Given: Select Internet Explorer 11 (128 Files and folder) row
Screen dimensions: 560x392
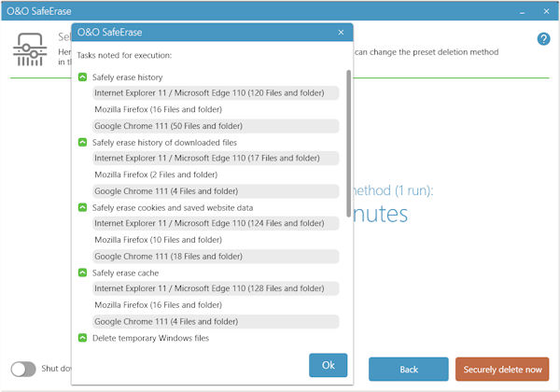Looking at the screenshot, I should pos(216,288).
